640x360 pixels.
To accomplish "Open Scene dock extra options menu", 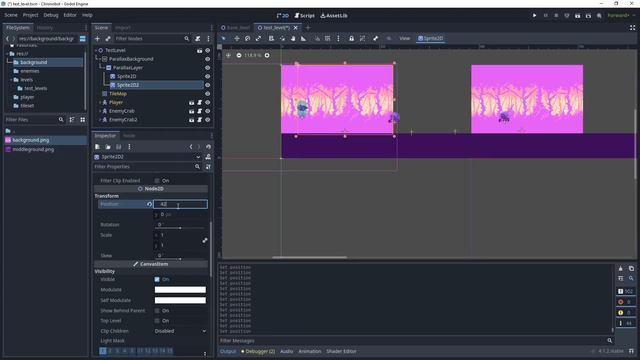I will (208, 38).
